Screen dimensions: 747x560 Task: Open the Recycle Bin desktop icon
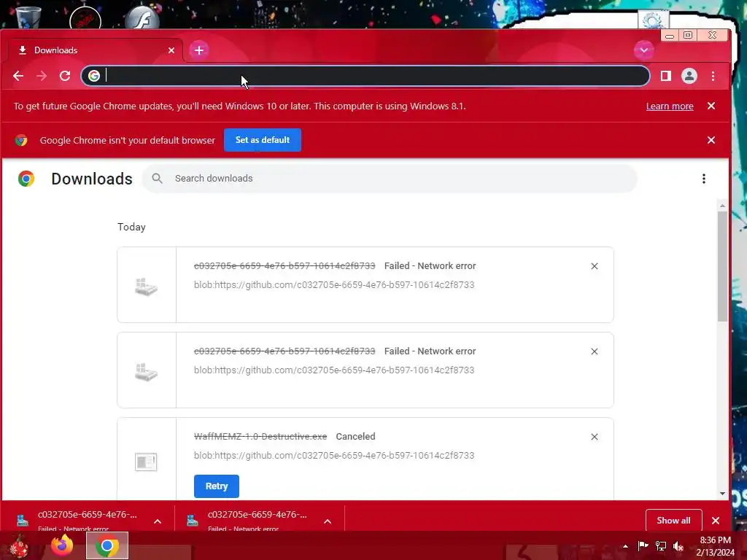tap(28, 16)
